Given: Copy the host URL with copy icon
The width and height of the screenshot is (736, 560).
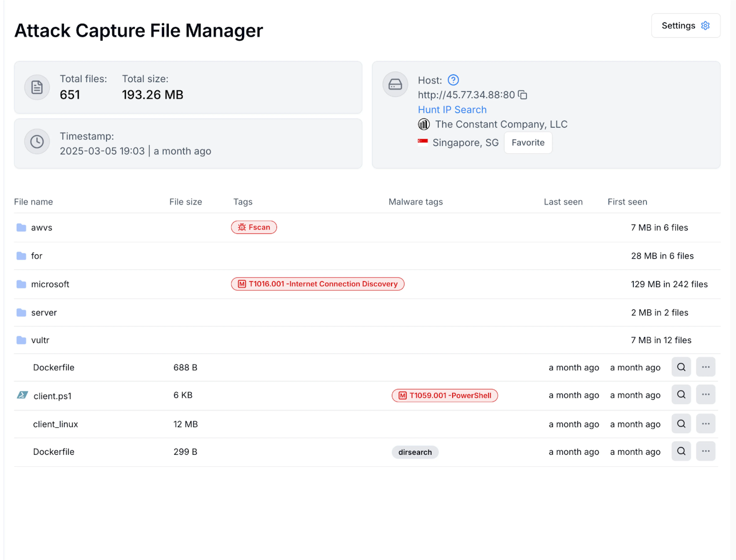Looking at the screenshot, I should tap(522, 95).
